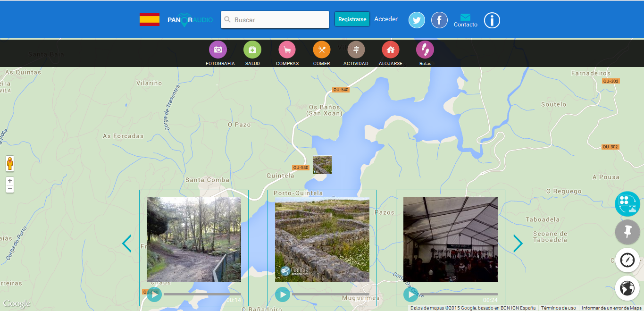
Task: Select the Salud category icon
Action: point(252,50)
